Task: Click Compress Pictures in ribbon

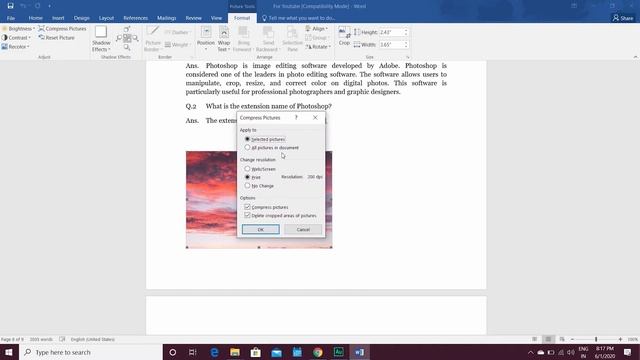Action: coord(62,29)
